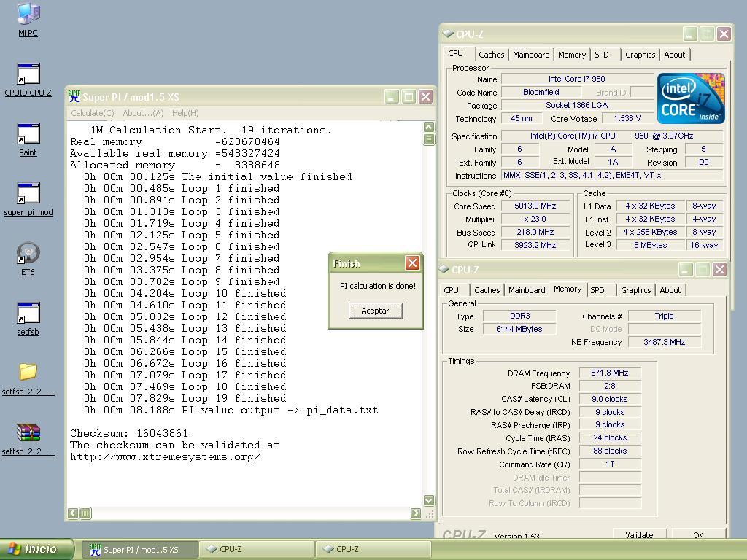Open the Help(H) menu in Super PI
The width and height of the screenshot is (747, 560).
[x=185, y=113]
